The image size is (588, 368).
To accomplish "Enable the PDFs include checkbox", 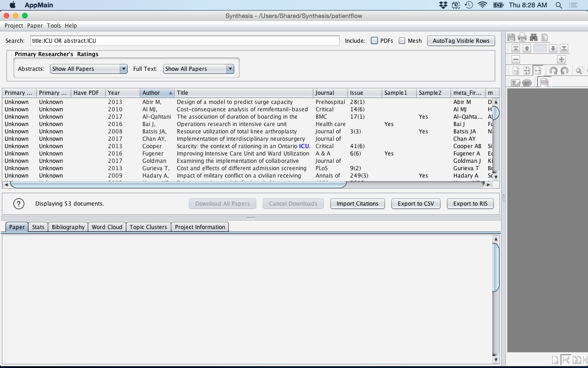I will pyautogui.click(x=374, y=40).
